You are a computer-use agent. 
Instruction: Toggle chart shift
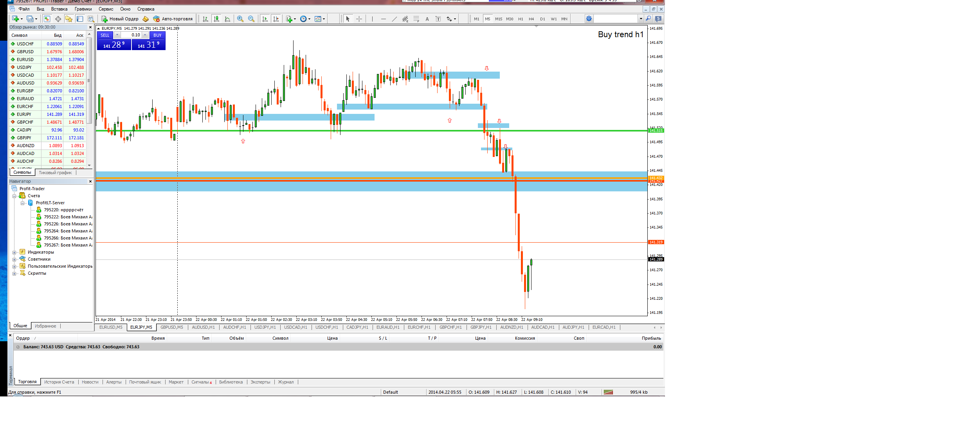[x=276, y=19]
